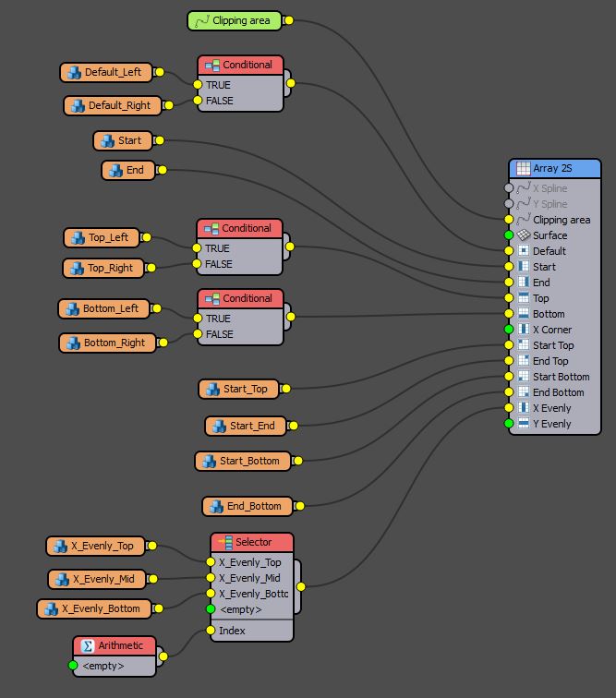Click the Surface input icon in Array 2S
This screenshot has width=616, height=698.
point(524,235)
